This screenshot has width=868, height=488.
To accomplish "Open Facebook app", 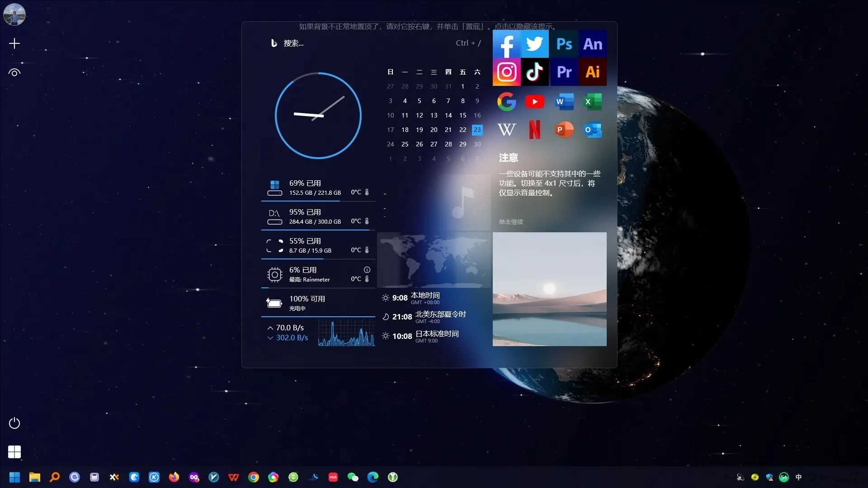I will click(x=506, y=43).
